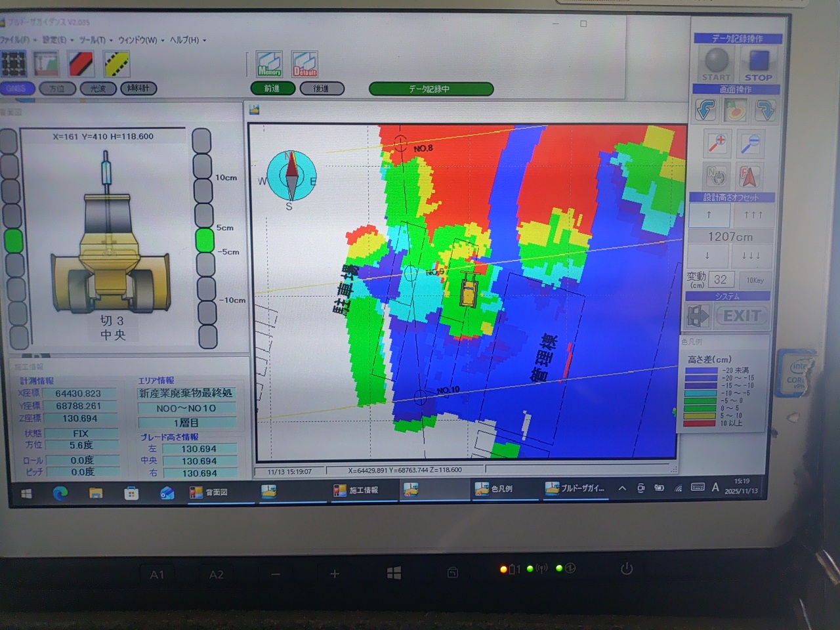Viewport: 840px width, 630px height.
Task: Open the ウィンドウ(W) menu dropdown
Action: tap(138, 41)
